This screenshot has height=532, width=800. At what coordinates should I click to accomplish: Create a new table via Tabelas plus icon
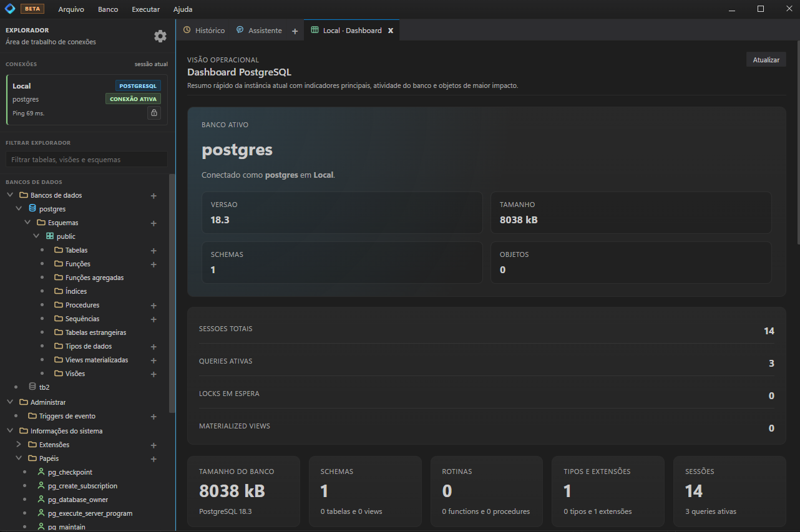click(154, 250)
